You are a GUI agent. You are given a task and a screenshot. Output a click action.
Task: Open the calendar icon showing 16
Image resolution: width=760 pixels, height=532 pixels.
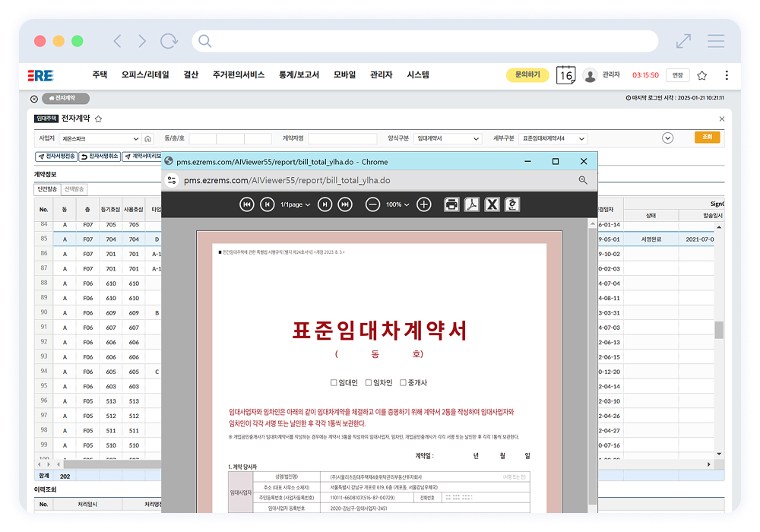click(565, 75)
